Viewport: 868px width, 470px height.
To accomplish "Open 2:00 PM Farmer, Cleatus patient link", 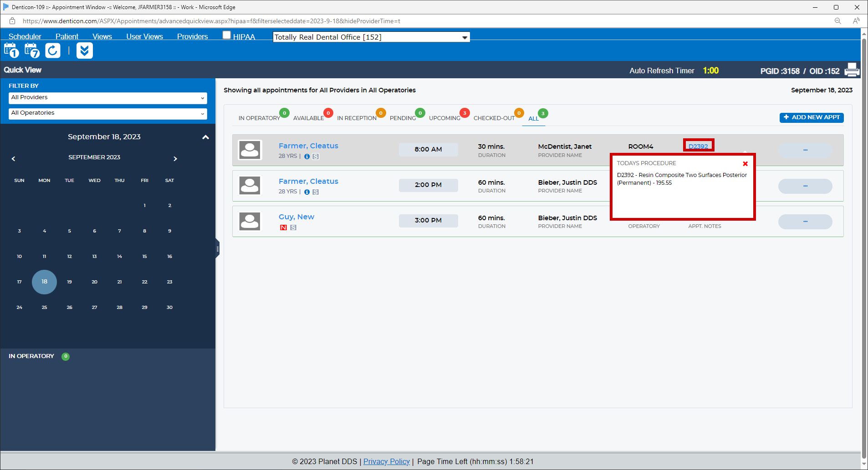I will coord(308,182).
